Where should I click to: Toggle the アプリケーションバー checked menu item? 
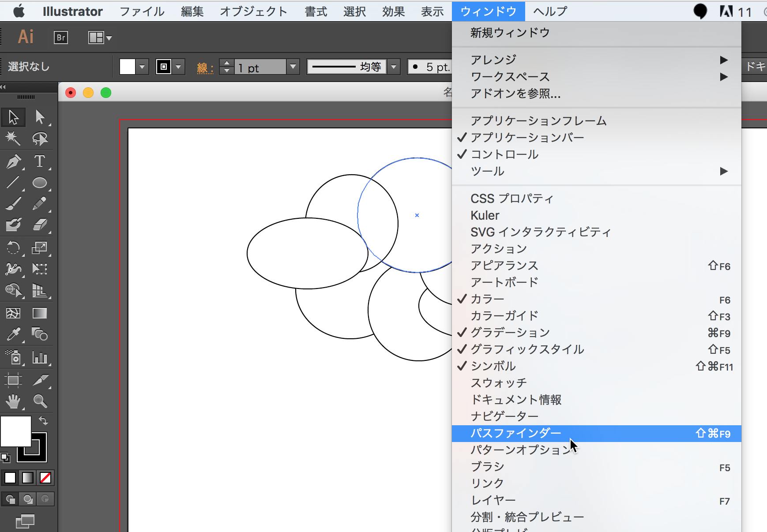[x=597, y=138]
